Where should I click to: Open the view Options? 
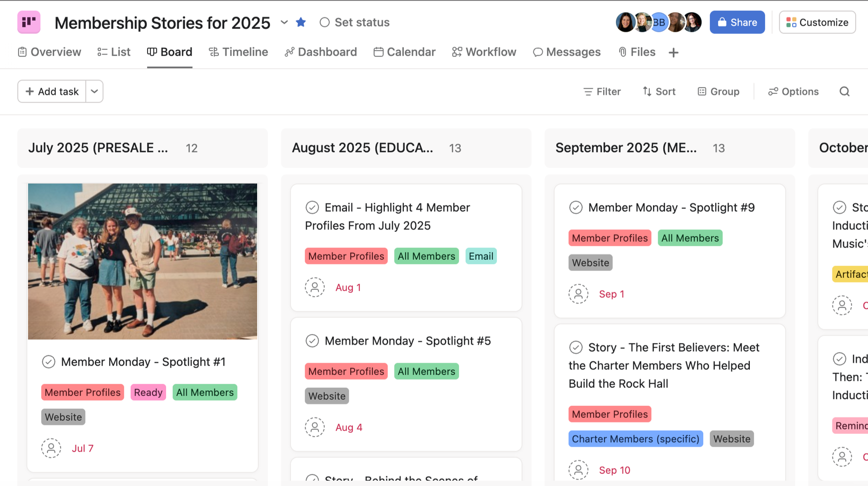click(x=793, y=92)
